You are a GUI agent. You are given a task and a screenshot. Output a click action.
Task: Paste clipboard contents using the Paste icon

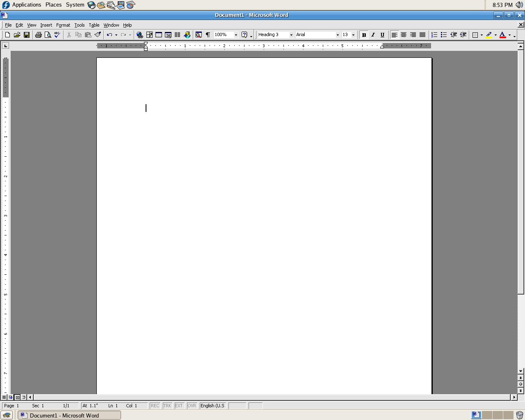(x=88, y=35)
